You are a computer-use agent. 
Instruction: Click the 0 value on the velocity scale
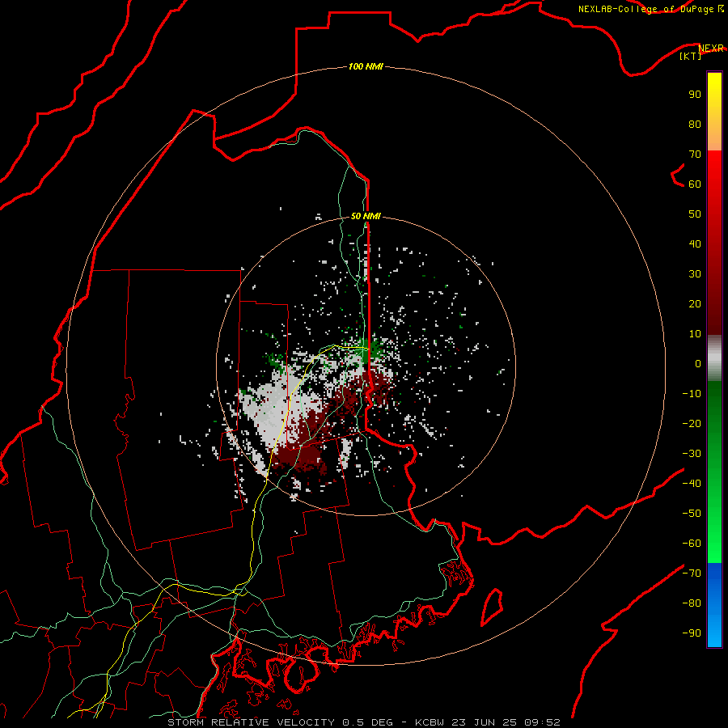click(x=698, y=363)
